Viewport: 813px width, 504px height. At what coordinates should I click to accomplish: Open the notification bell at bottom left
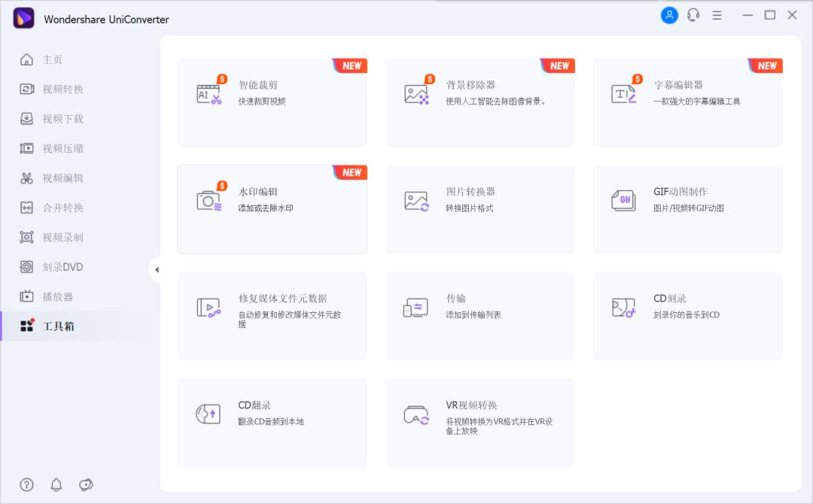(56, 484)
